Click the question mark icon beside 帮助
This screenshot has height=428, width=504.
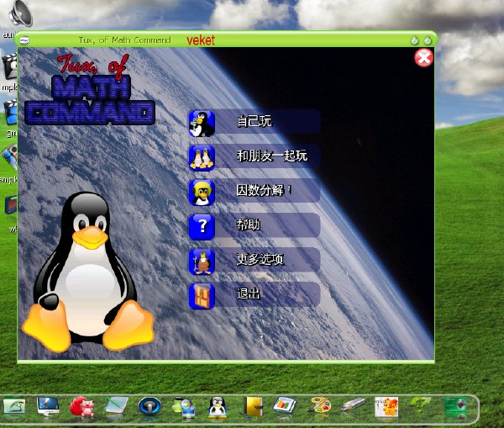[x=202, y=227]
